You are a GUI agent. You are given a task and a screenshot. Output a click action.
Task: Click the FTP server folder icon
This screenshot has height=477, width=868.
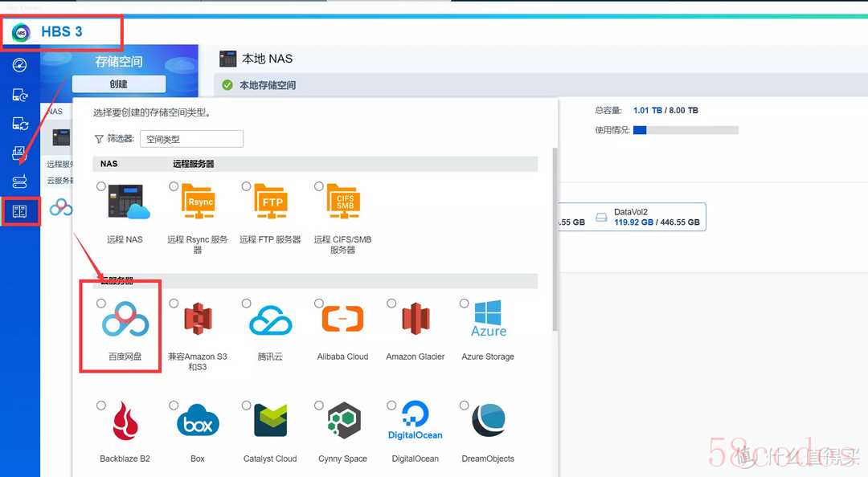pyautogui.click(x=270, y=201)
